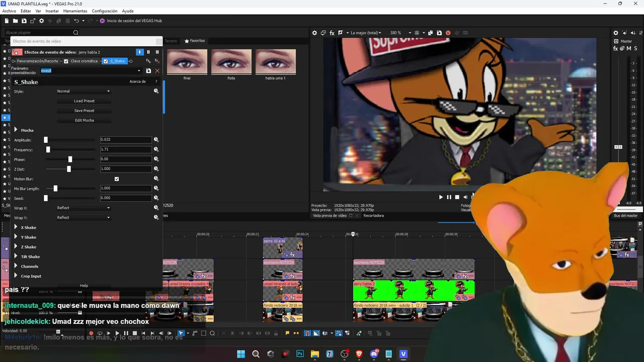Toggle split screen view in preview
Screen dimensions: 644x362
click(x=341, y=33)
